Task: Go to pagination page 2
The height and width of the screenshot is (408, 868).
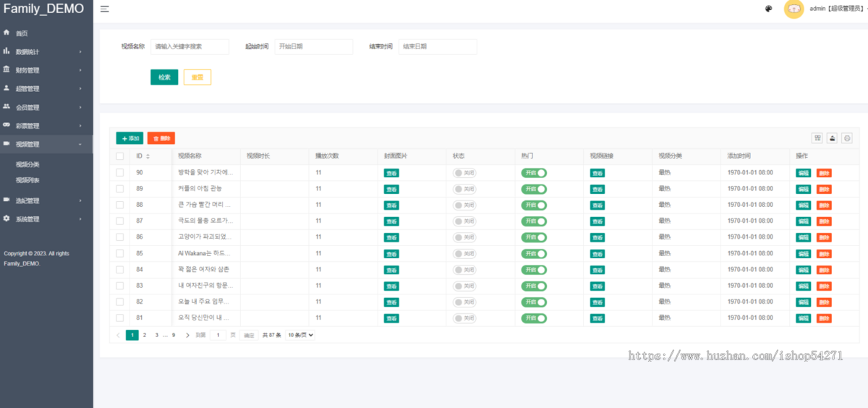Action: [x=145, y=335]
